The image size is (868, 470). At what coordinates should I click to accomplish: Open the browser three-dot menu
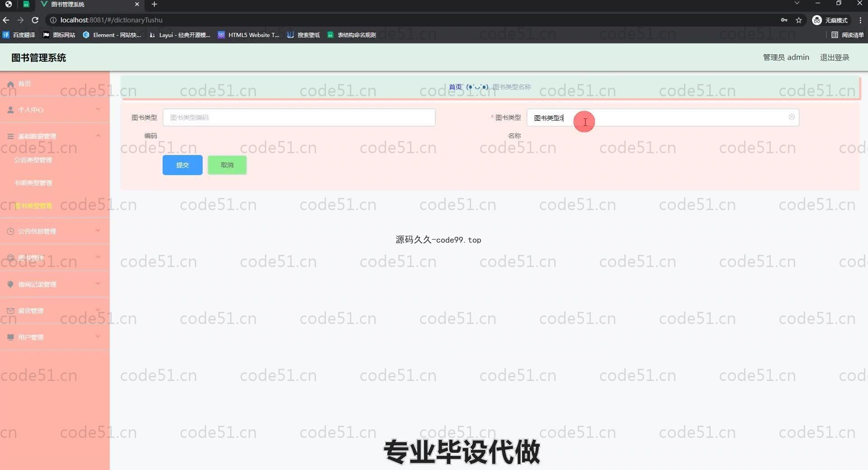click(860, 20)
